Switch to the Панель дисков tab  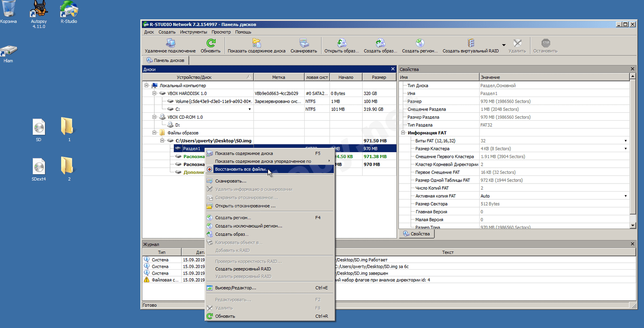(165, 60)
